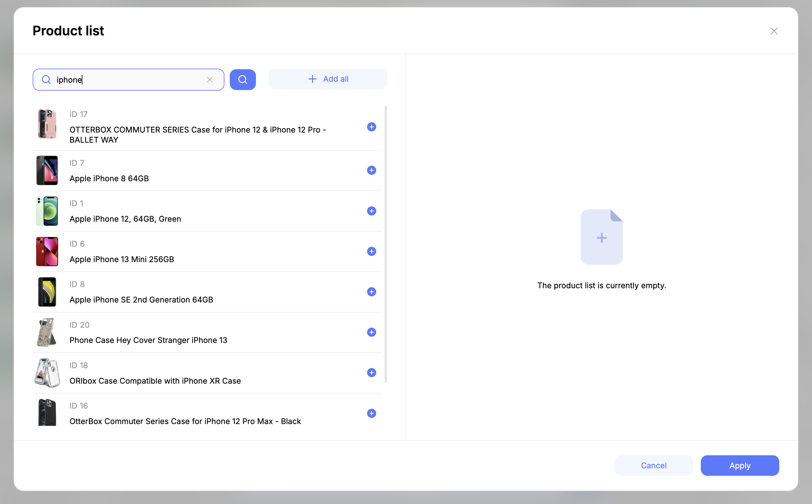Click the empty list document placeholder icon
This screenshot has width=812, height=504.
(x=601, y=237)
